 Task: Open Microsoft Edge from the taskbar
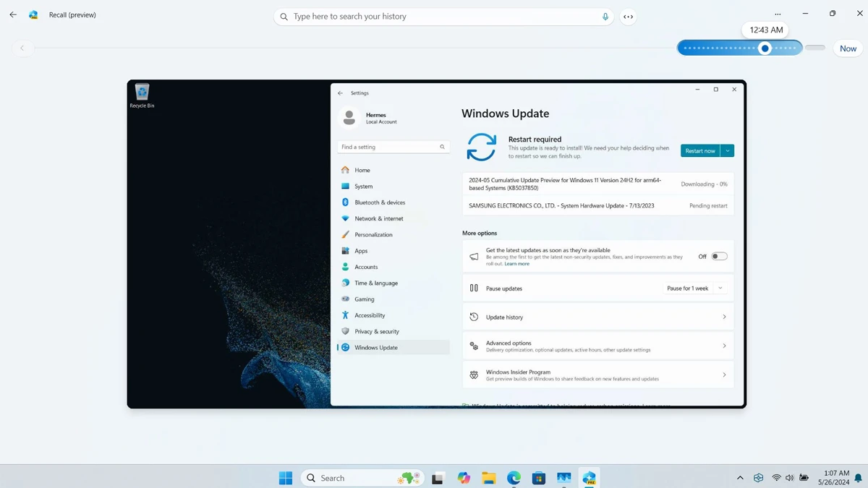[514, 478]
